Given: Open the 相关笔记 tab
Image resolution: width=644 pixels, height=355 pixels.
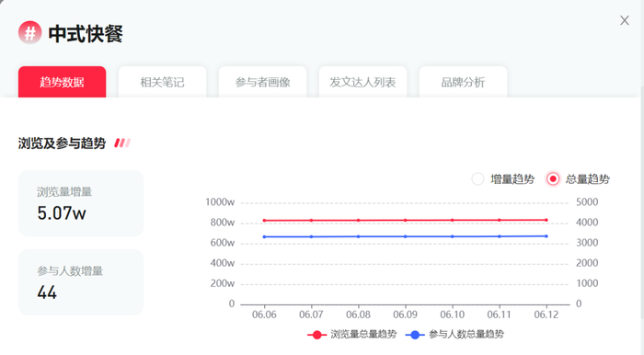Looking at the screenshot, I should click(162, 82).
